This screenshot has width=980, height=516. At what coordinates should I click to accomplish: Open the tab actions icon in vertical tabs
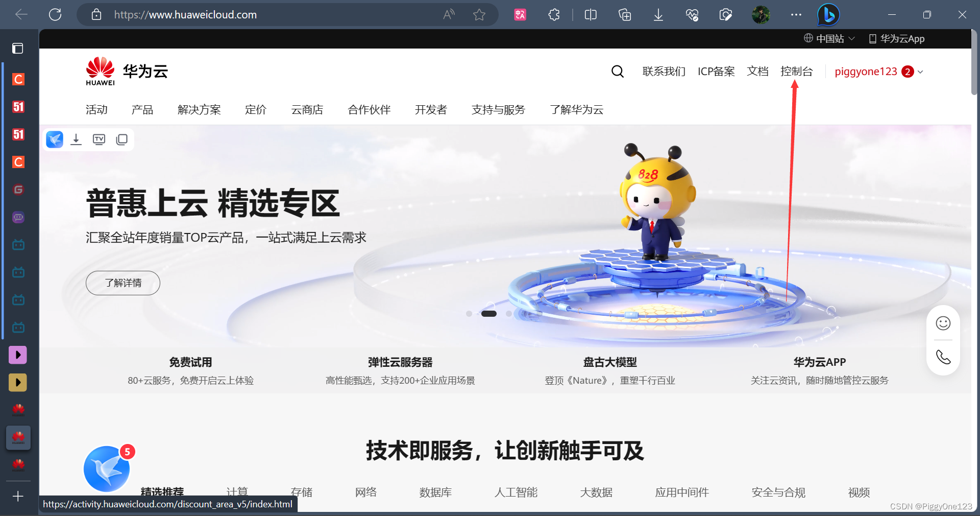(x=18, y=48)
